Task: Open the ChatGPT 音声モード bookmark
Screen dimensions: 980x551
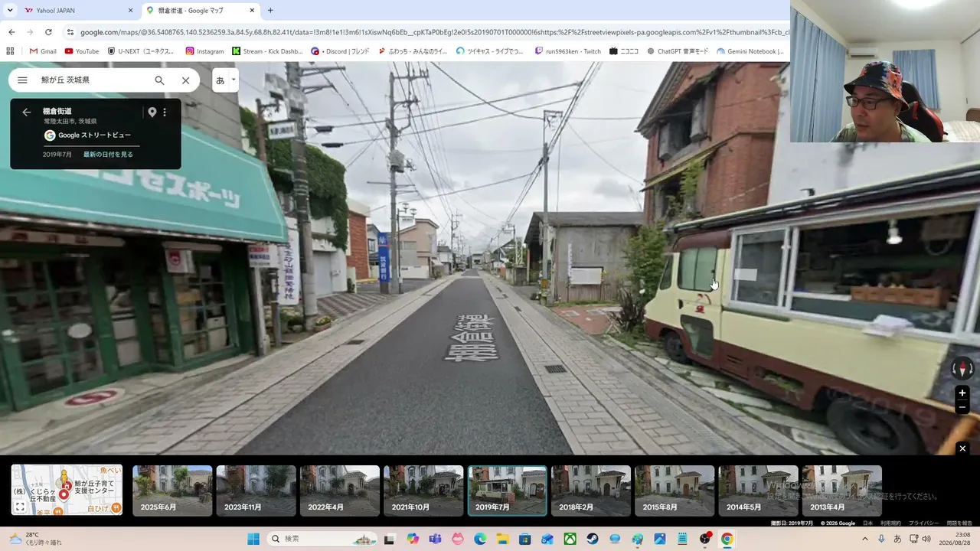Action: point(678,51)
